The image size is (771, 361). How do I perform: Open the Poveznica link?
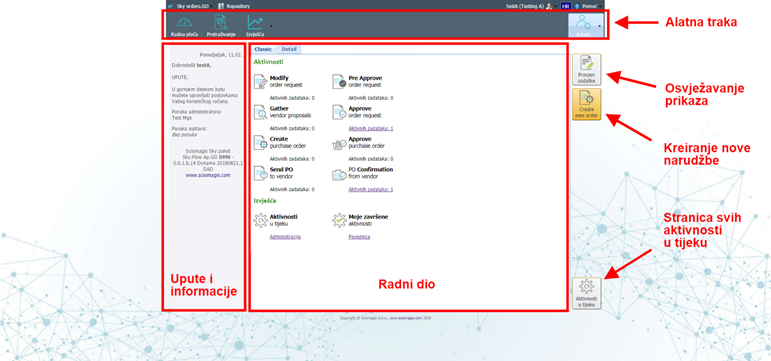(359, 237)
